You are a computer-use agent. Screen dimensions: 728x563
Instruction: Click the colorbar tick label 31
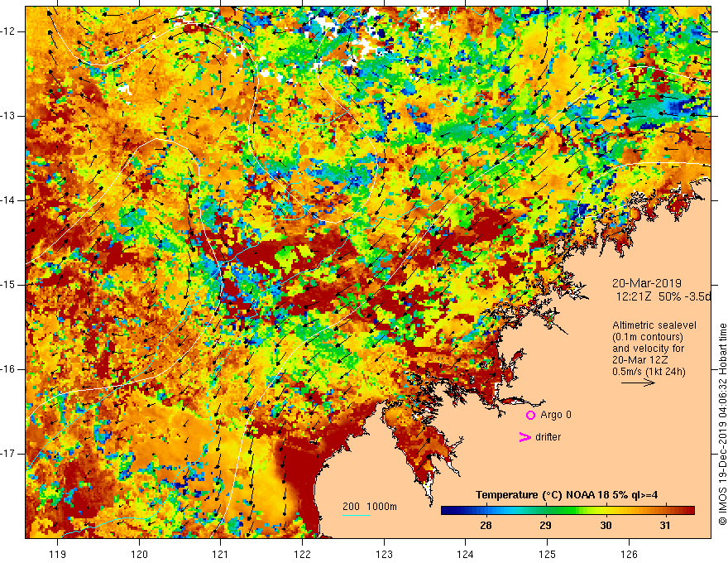(x=665, y=526)
